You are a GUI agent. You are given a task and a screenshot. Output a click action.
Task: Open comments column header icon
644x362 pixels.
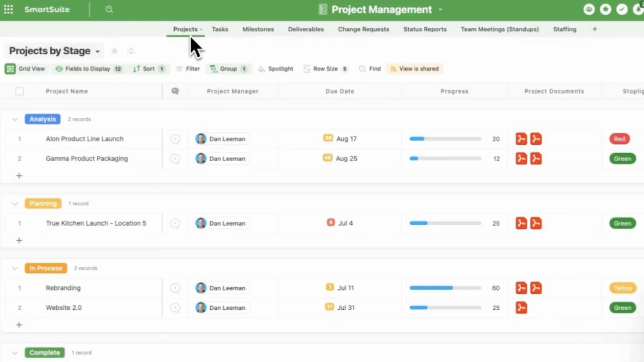(175, 91)
